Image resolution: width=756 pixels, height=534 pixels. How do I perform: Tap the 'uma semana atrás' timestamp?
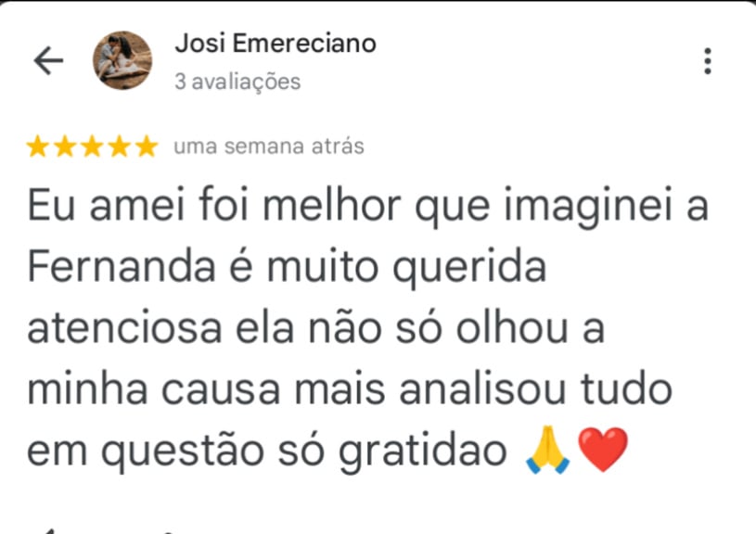pyautogui.click(x=269, y=146)
